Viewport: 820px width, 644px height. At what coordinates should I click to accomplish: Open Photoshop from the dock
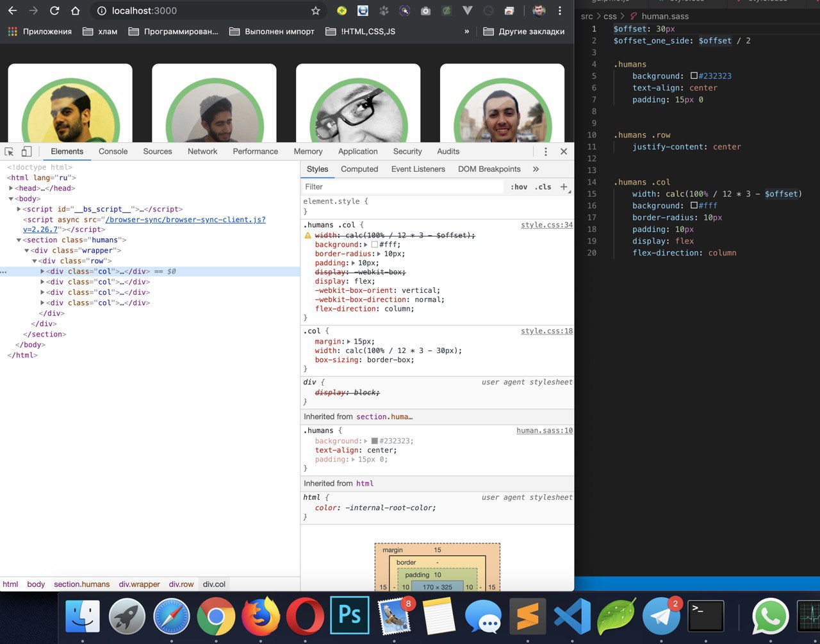[350, 616]
